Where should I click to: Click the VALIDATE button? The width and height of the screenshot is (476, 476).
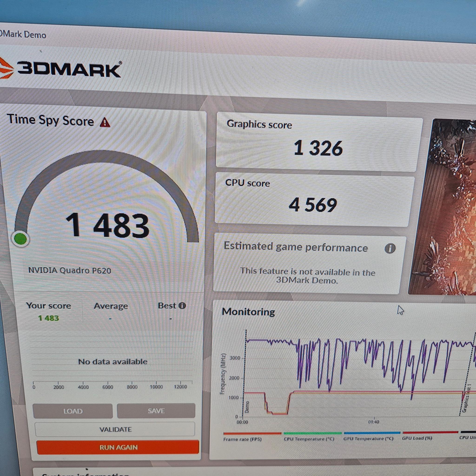tap(115, 429)
